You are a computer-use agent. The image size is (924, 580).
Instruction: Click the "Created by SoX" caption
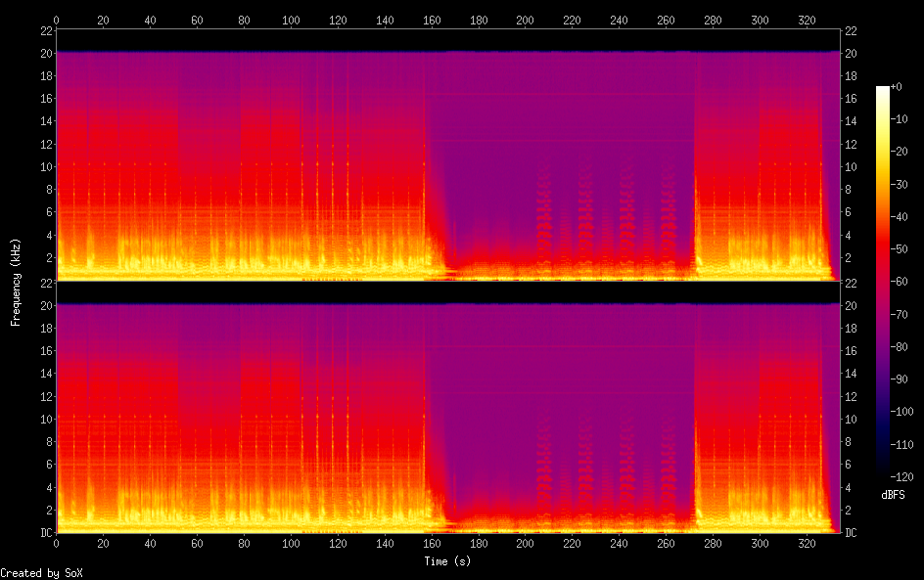pos(41,573)
